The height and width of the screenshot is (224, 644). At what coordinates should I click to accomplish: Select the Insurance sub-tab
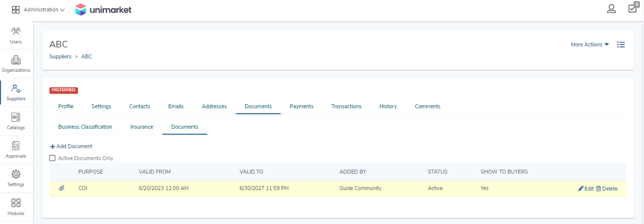coord(142,127)
